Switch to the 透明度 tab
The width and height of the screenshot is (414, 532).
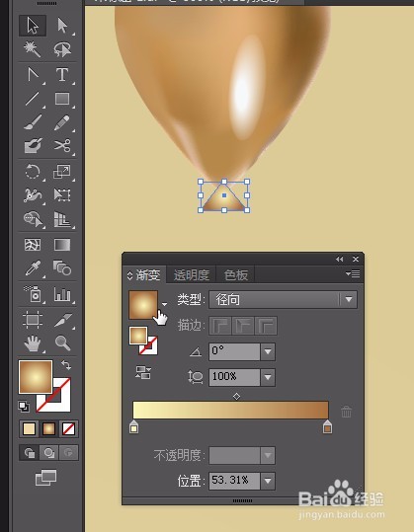click(x=192, y=274)
